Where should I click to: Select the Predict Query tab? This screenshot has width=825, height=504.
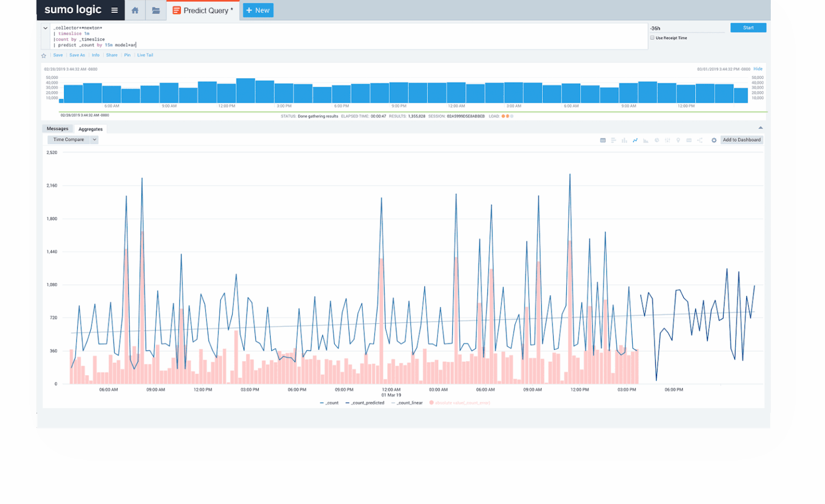click(203, 10)
